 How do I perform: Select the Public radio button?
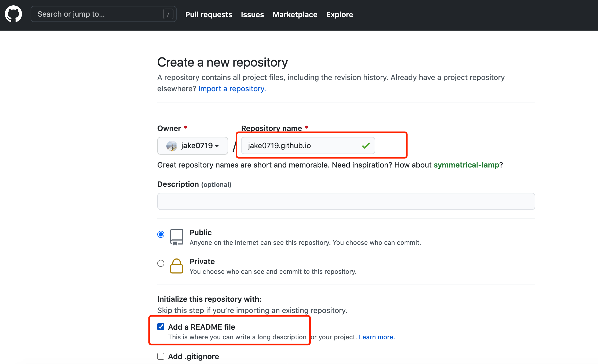click(x=162, y=234)
